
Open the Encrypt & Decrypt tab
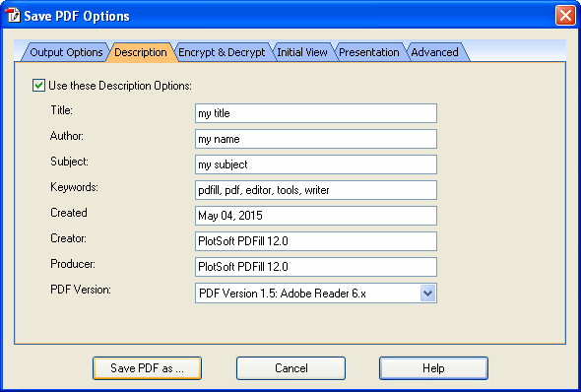point(222,52)
